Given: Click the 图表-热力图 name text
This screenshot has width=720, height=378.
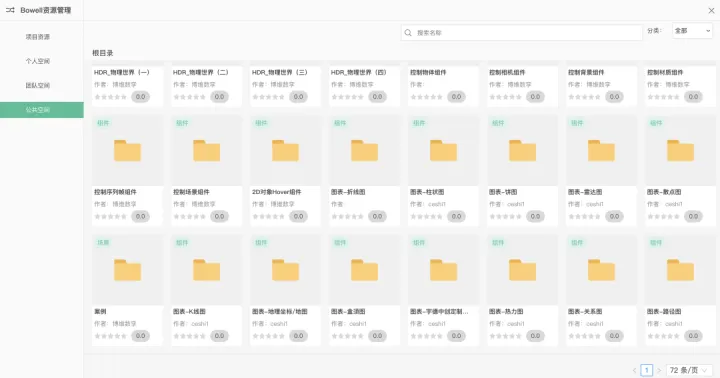Looking at the screenshot, I should coord(506,311).
